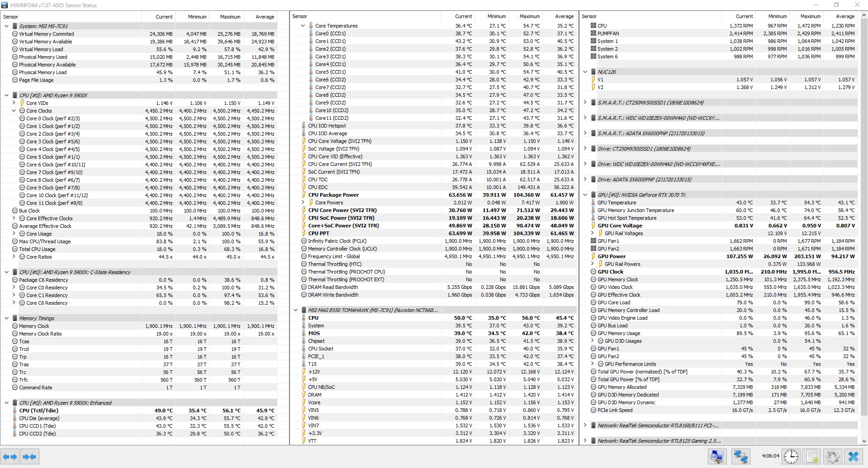Expand Drive: ADATA SX6000PNP group

[585, 180]
